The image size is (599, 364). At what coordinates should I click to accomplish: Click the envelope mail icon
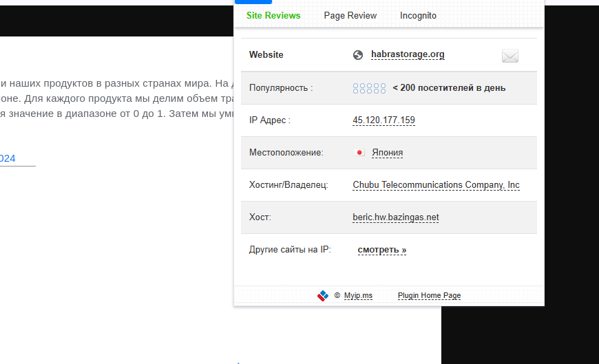click(x=510, y=56)
